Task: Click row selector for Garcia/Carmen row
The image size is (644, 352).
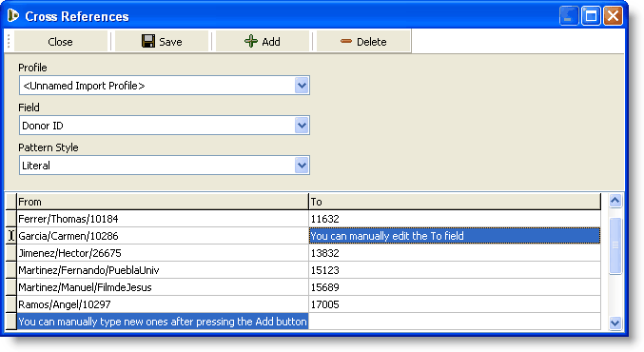Action: (x=11, y=236)
